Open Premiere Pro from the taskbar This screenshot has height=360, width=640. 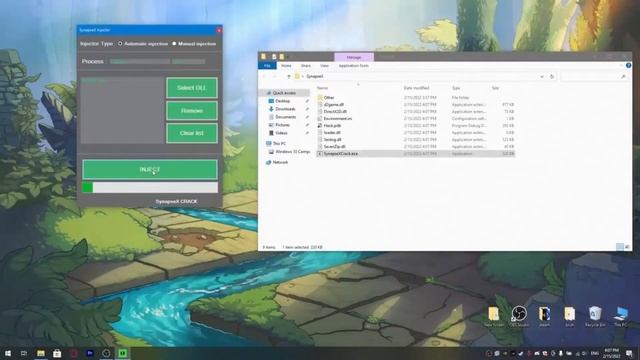pyautogui.click(x=90, y=353)
